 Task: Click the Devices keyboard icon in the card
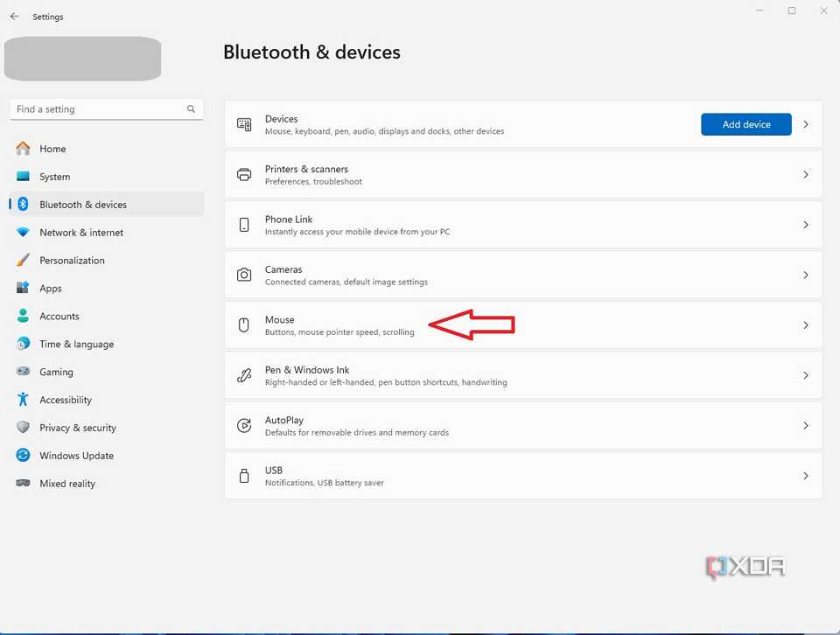[244, 124]
